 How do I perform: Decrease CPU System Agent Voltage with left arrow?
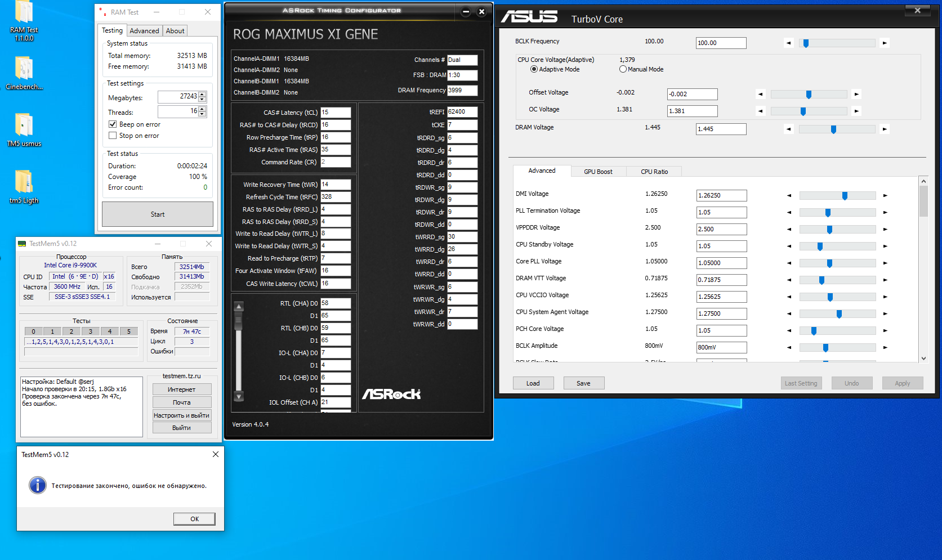click(x=789, y=313)
